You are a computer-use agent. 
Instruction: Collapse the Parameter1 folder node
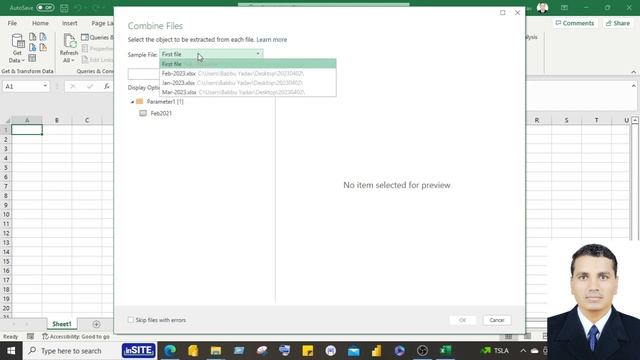tap(132, 102)
